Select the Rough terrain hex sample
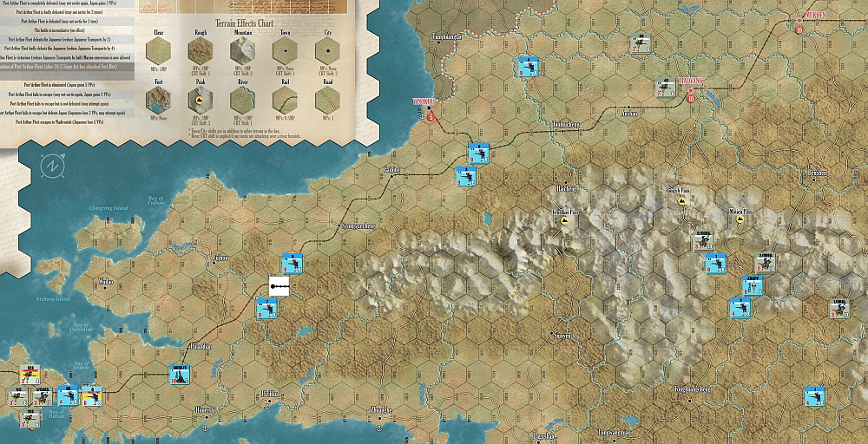The image size is (868, 444). tap(201, 51)
